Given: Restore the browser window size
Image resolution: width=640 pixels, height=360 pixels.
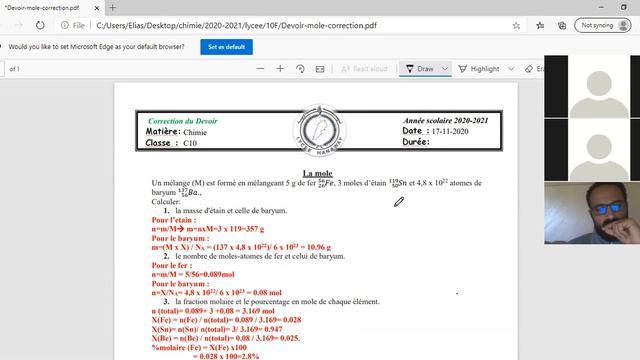Looking at the screenshot, I should coord(623,7).
